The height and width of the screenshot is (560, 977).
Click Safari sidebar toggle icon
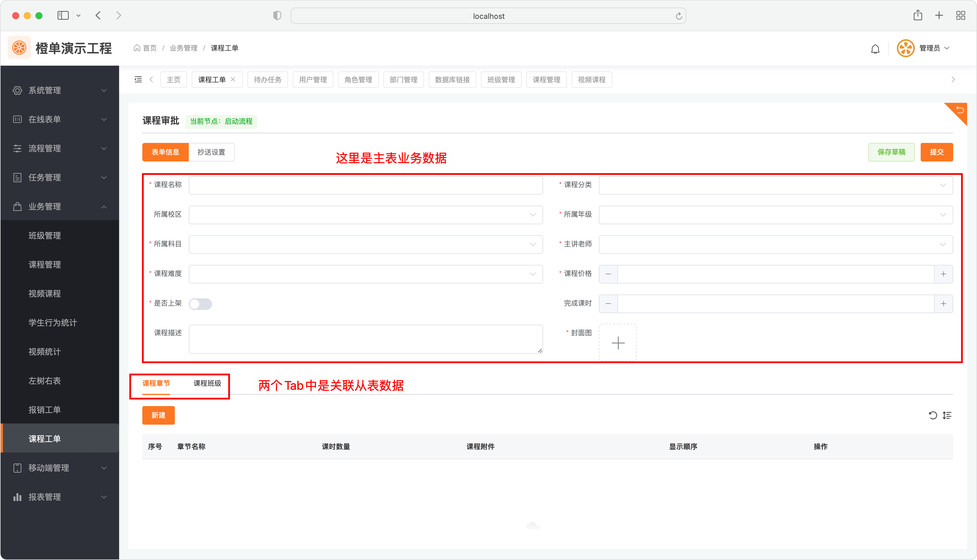63,15
